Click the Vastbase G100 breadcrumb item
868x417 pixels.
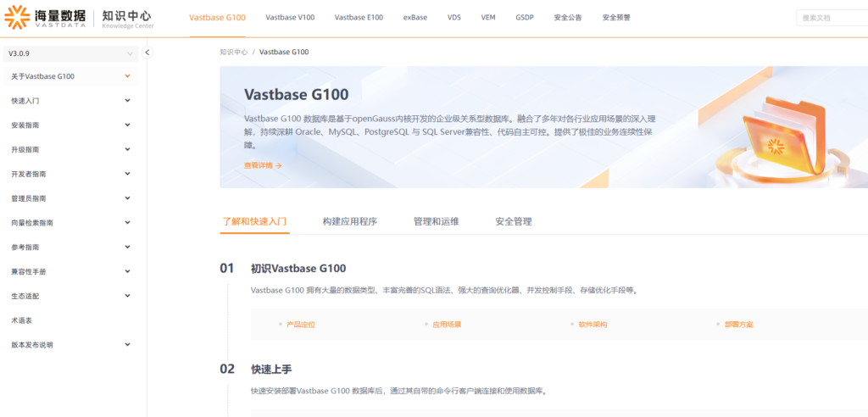[x=284, y=52]
